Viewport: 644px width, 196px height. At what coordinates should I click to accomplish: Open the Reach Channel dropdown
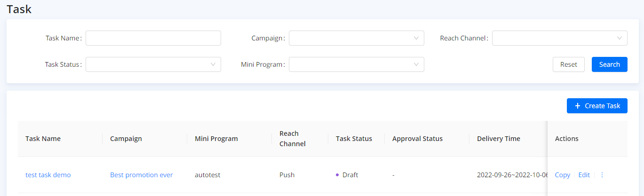pos(559,38)
